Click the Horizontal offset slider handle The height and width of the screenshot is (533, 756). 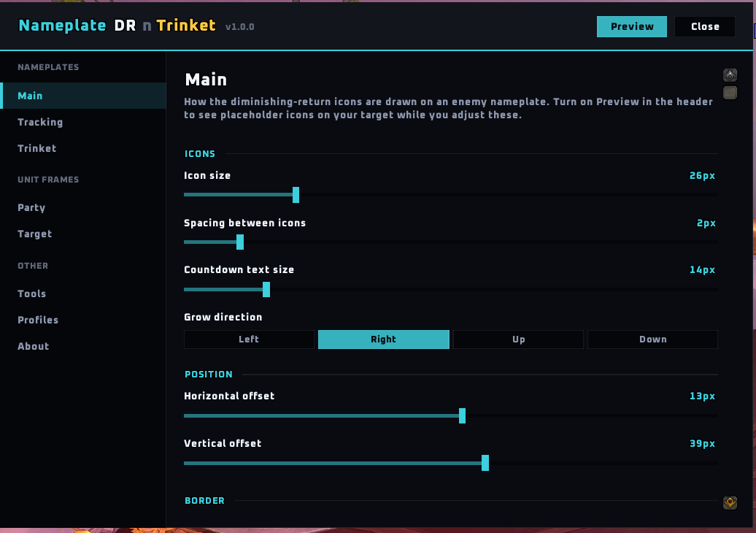463,415
